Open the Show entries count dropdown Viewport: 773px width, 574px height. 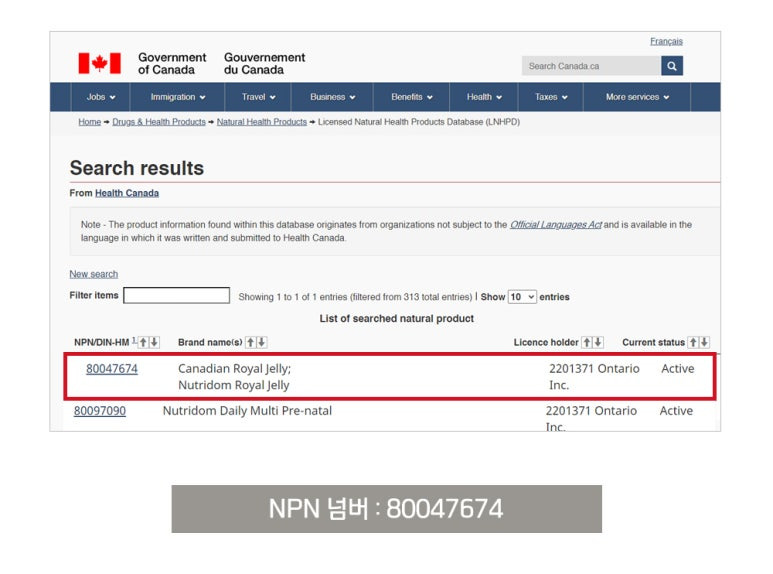click(522, 297)
